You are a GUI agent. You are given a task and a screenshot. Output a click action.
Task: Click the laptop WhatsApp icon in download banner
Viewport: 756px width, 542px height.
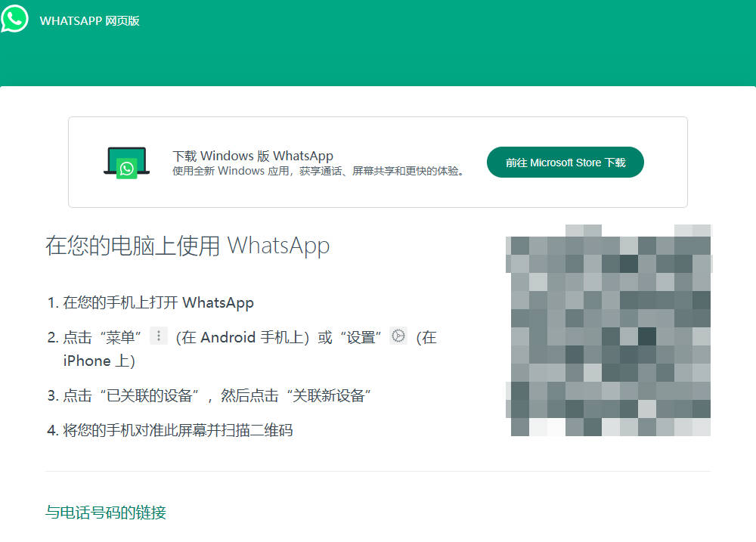[126, 163]
